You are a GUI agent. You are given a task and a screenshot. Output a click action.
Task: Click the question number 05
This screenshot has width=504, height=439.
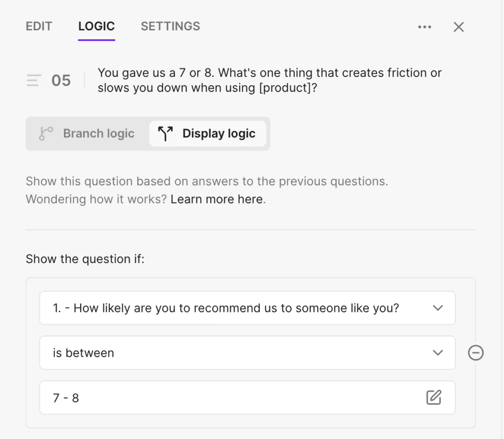click(x=61, y=80)
